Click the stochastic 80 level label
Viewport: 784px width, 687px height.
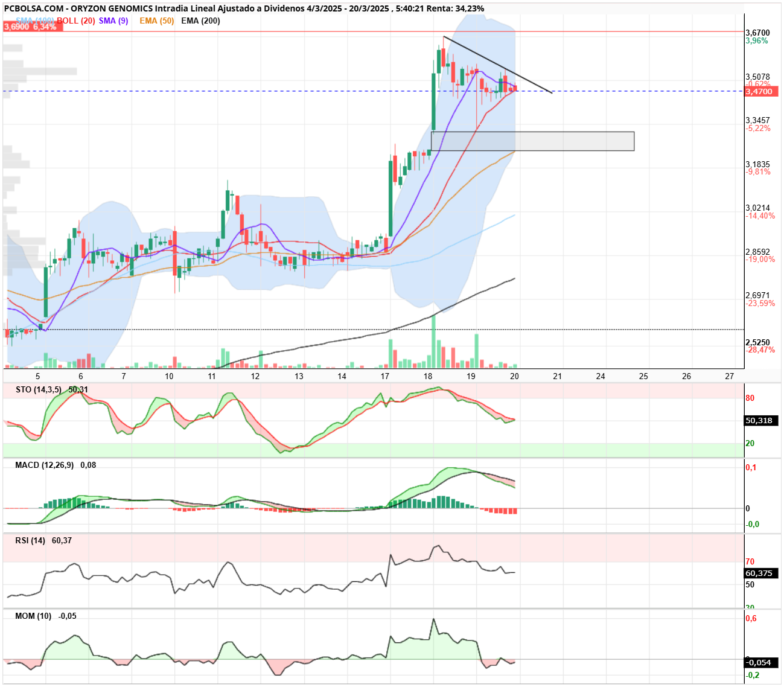tap(750, 398)
